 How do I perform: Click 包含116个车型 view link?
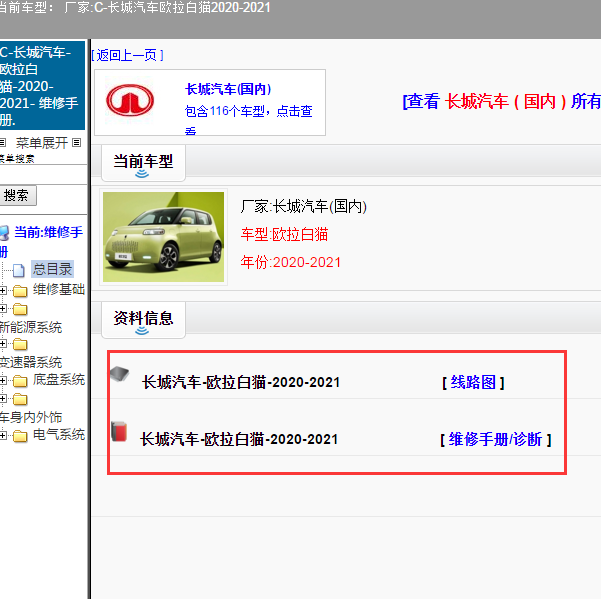point(248,119)
